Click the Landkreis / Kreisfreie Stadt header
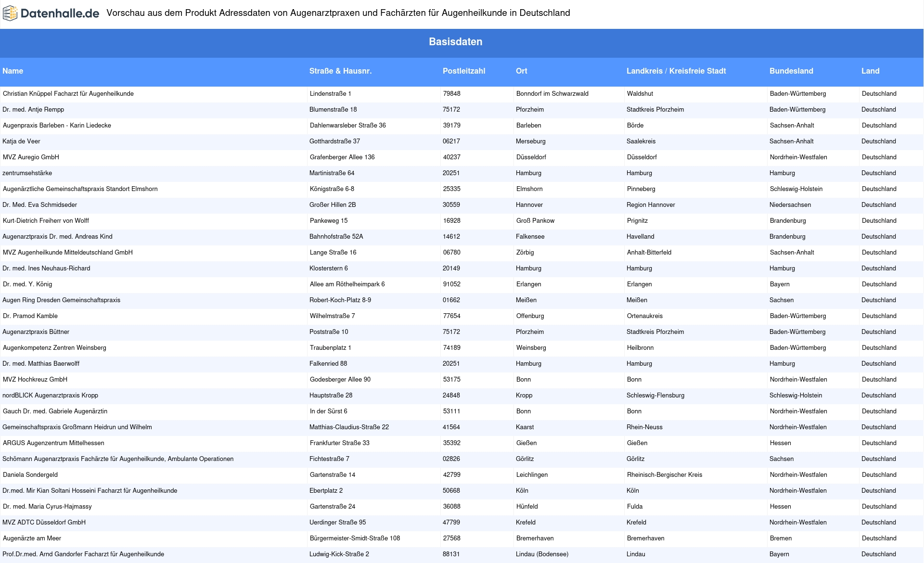 (676, 71)
